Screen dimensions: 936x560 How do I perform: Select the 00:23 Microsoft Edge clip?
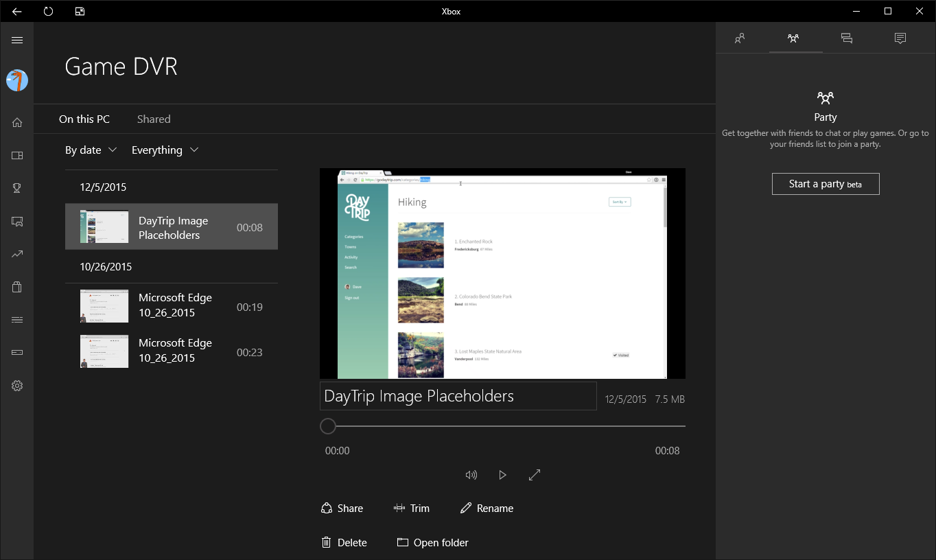click(x=172, y=351)
